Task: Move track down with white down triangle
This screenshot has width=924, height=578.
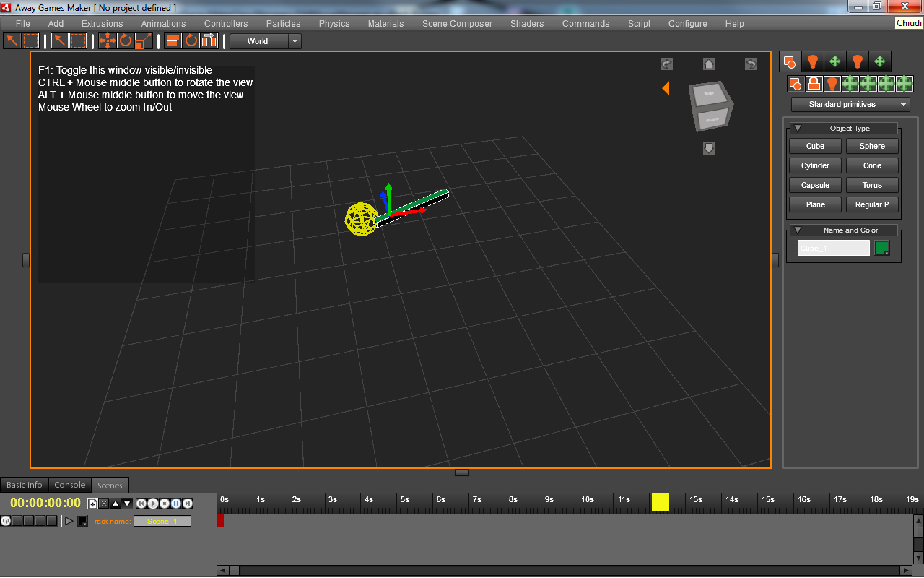Action: 127,503
